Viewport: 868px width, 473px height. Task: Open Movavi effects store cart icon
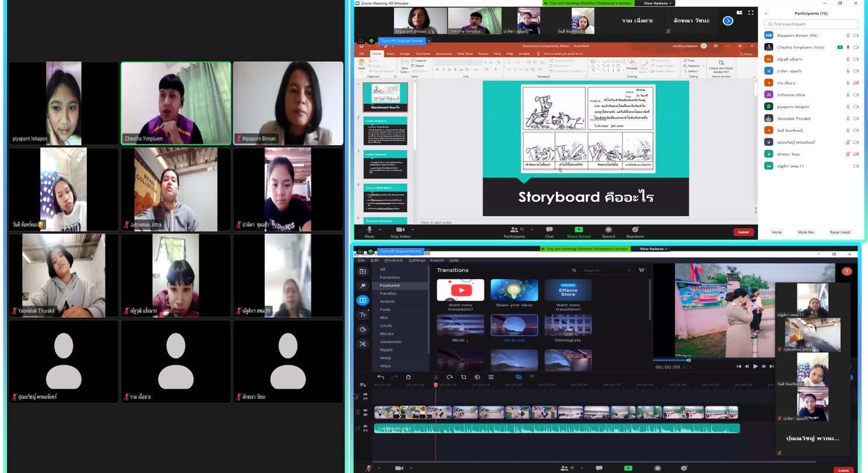[641, 270]
